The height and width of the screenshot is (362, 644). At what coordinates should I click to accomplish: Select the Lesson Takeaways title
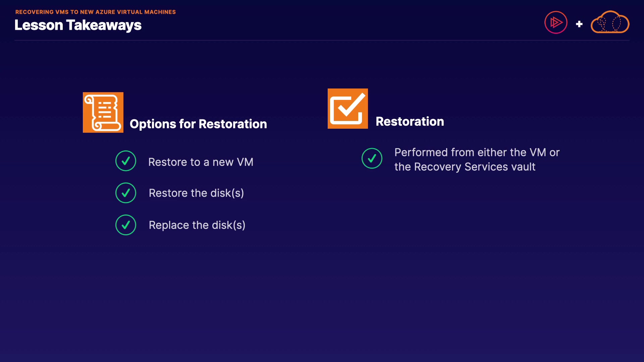coord(78,25)
